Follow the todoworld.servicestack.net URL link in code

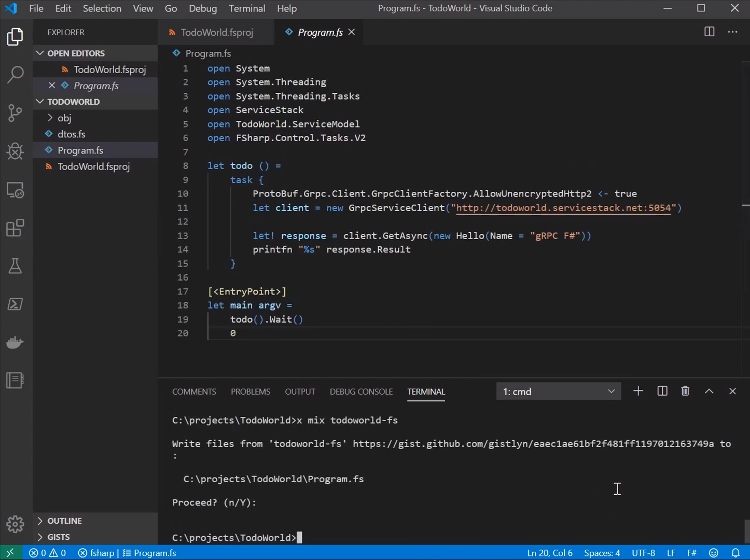(x=563, y=208)
